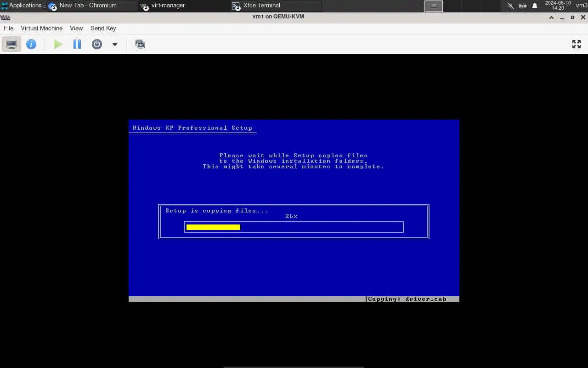588x368 pixels.
Task: Click the battery status tray icon
Action: point(523,6)
